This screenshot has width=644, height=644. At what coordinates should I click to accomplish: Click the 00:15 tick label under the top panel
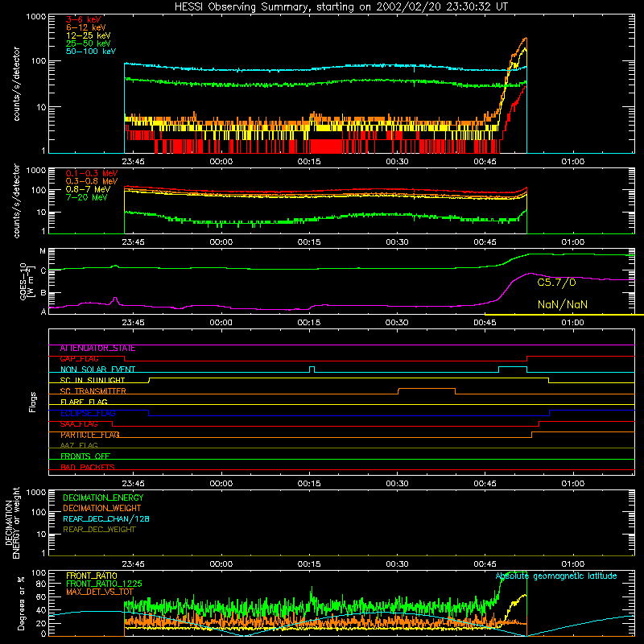[309, 162]
